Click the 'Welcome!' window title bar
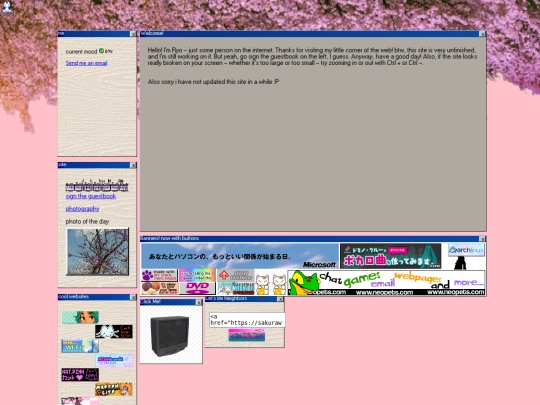 point(313,33)
